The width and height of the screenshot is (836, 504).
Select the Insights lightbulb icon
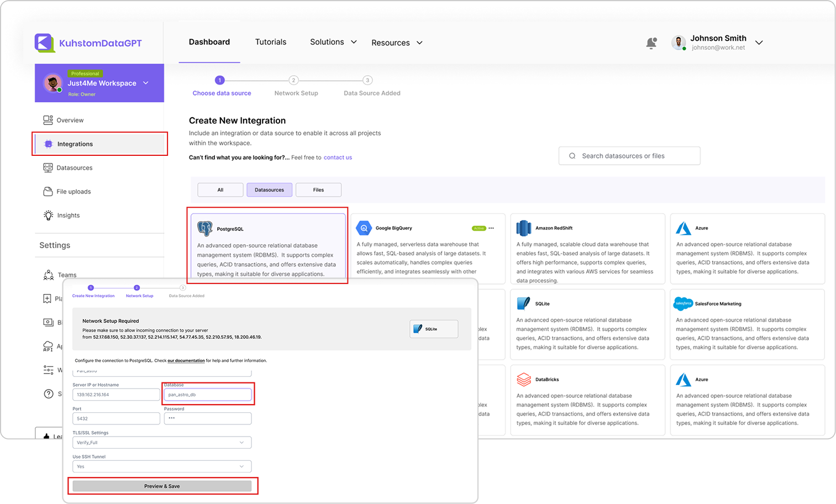coord(48,215)
